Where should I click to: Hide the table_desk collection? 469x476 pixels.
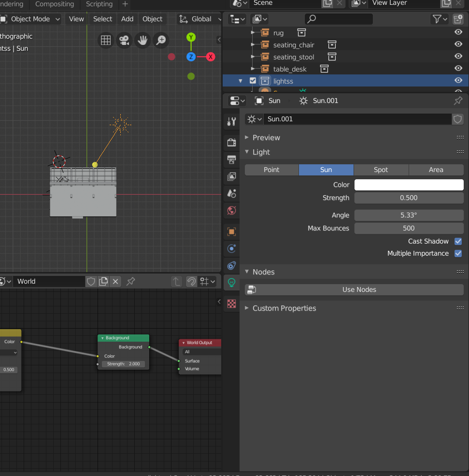458,68
